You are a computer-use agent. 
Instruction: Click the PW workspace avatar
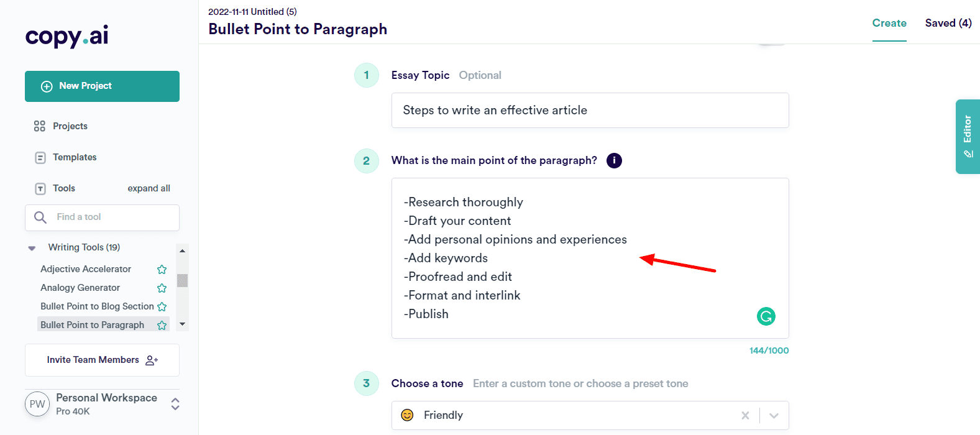37,404
